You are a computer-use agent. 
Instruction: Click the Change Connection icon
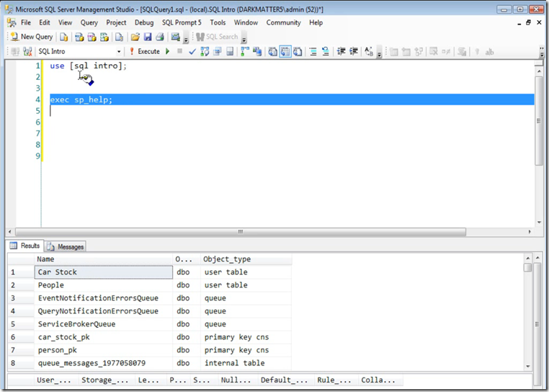tap(27, 52)
